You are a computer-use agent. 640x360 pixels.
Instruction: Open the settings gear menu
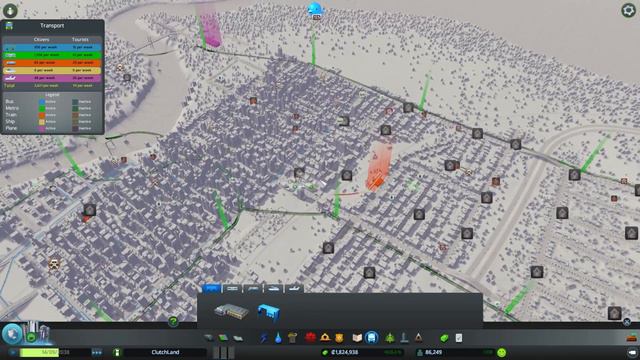pos(628,10)
